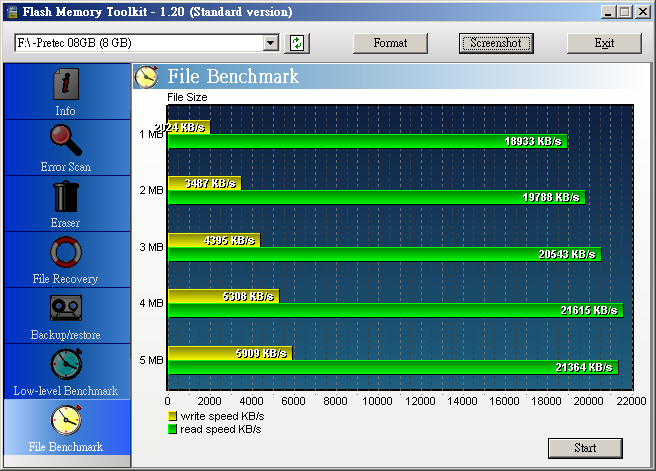Click the 20543 KB/s read bar

[x=384, y=254]
